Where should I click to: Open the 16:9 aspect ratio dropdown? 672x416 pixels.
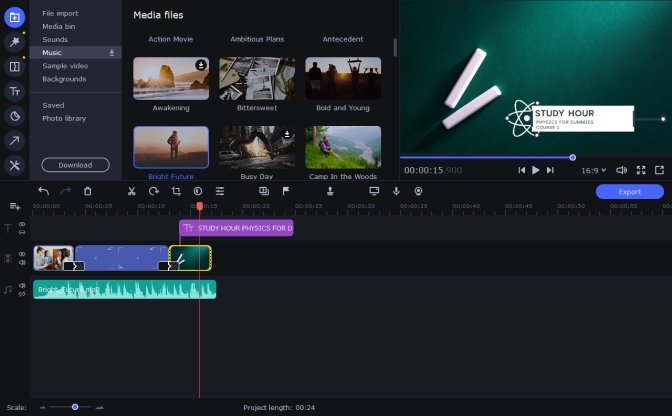click(x=594, y=170)
